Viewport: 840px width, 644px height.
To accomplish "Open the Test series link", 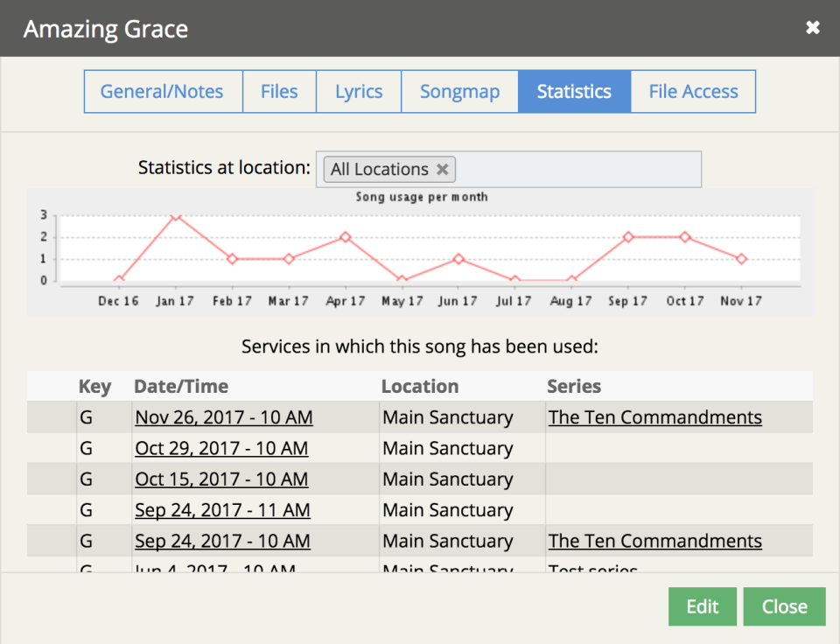I will (x=588, y=569).
